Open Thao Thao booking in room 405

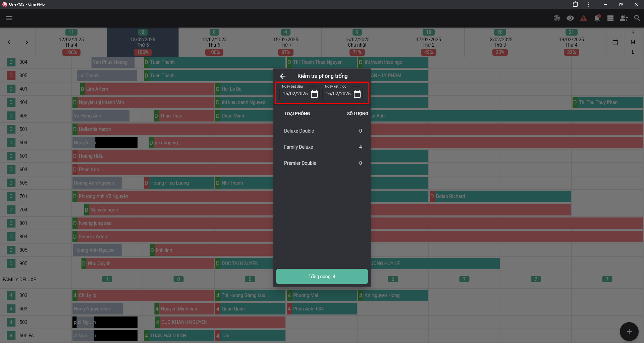(x=184, y=116)
